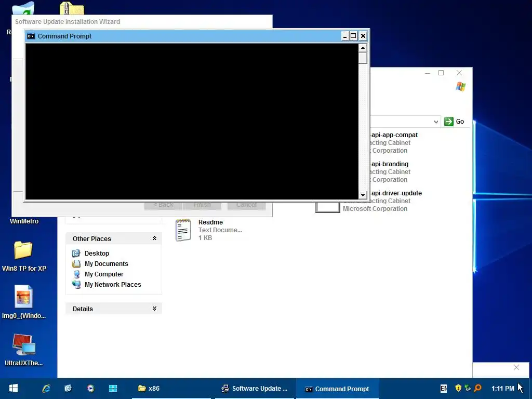Click inside the black Command Prompt console
Screen dimensions: 532x399
coord(192,122)
